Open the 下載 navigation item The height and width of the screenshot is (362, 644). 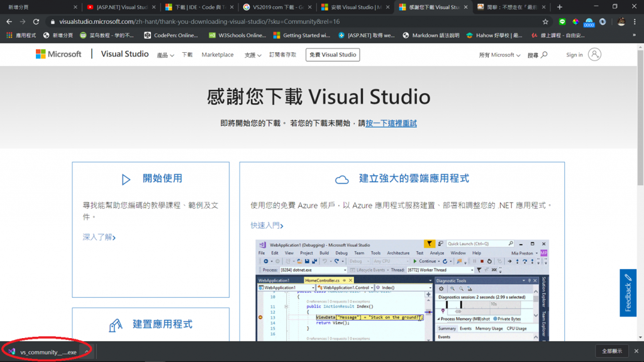[187, 55]
